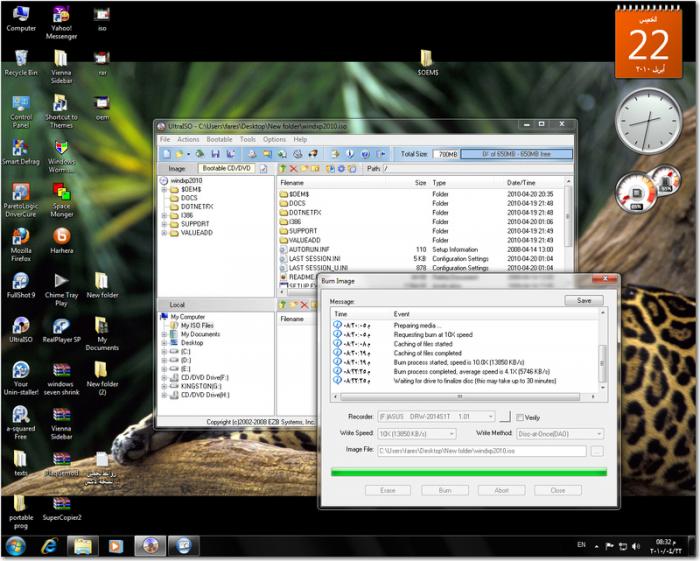Select the Recycle Bin desktop icon
The height and width of the screenshot is (561, 700).
(21, 61)
